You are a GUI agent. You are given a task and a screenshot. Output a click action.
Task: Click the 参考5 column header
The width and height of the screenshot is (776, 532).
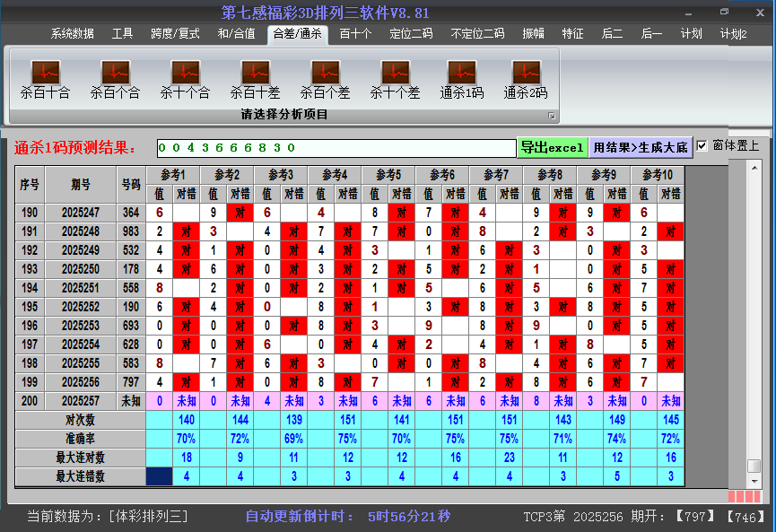(x=388, y=175)
